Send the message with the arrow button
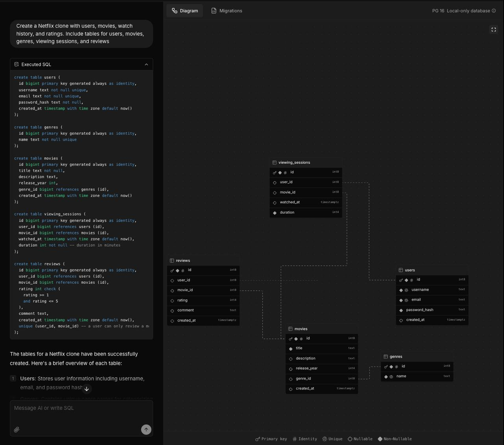This screenshot has width=504, height=445. coord(146,429)
